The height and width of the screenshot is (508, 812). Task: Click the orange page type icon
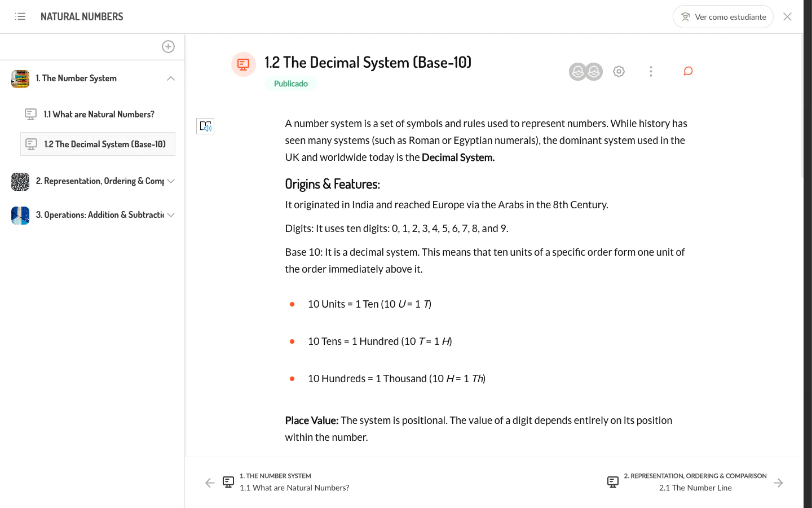click(244, 64)
